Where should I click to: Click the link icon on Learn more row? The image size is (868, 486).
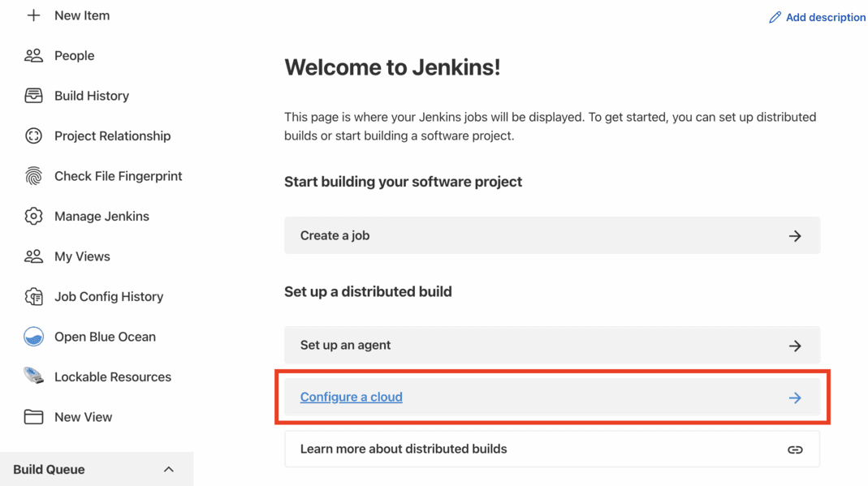coord(794,449)
